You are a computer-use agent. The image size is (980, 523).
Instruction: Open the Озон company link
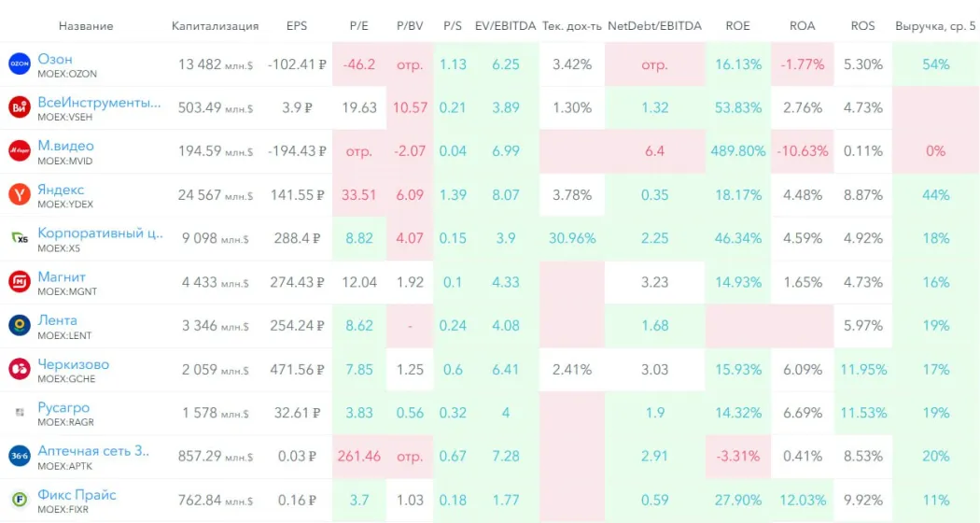pos(55,59)
